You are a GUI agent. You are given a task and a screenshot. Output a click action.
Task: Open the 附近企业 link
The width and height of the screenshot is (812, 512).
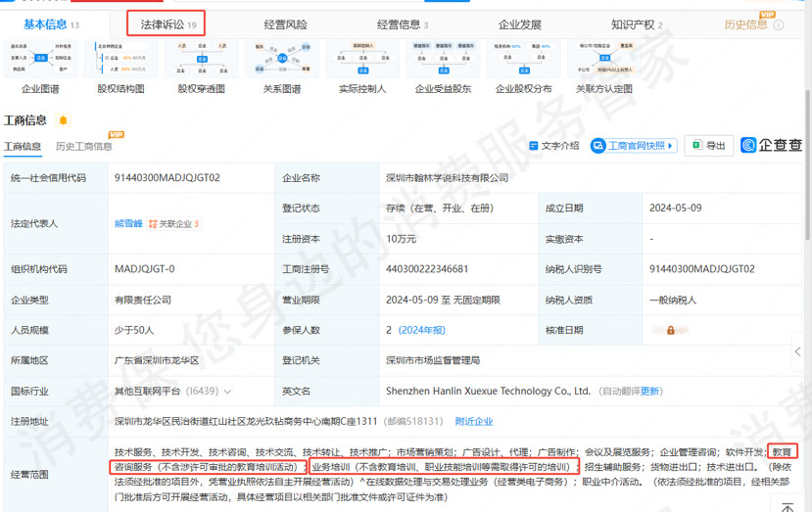pyautogui.click(x=474, y=421)
